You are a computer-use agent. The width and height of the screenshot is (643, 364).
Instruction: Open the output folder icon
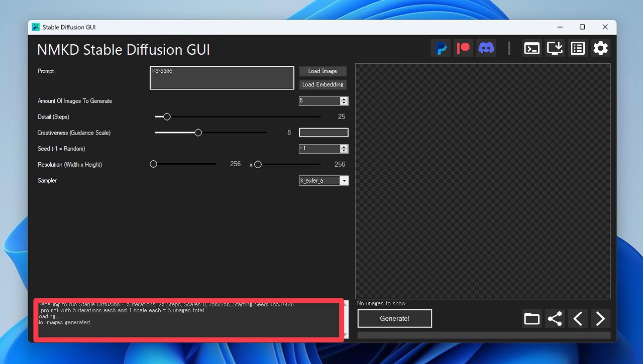coord(531,318)
